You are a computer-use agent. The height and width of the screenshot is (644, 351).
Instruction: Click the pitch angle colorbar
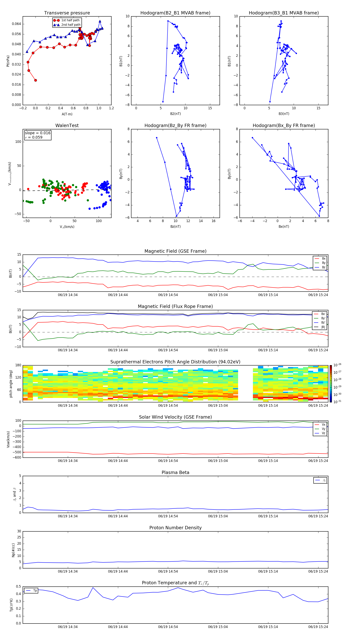(x=331, y=384)
